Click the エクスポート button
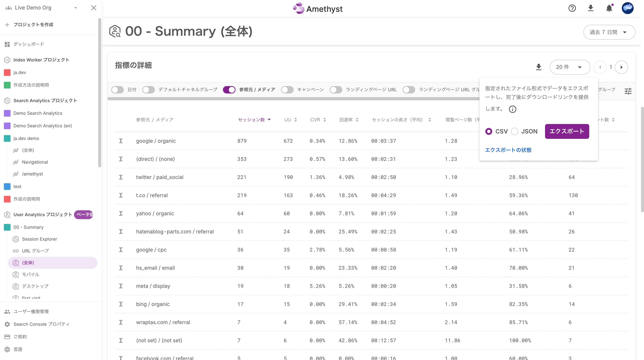Viewport: 644px width, 360px height. tap(567, 131)
